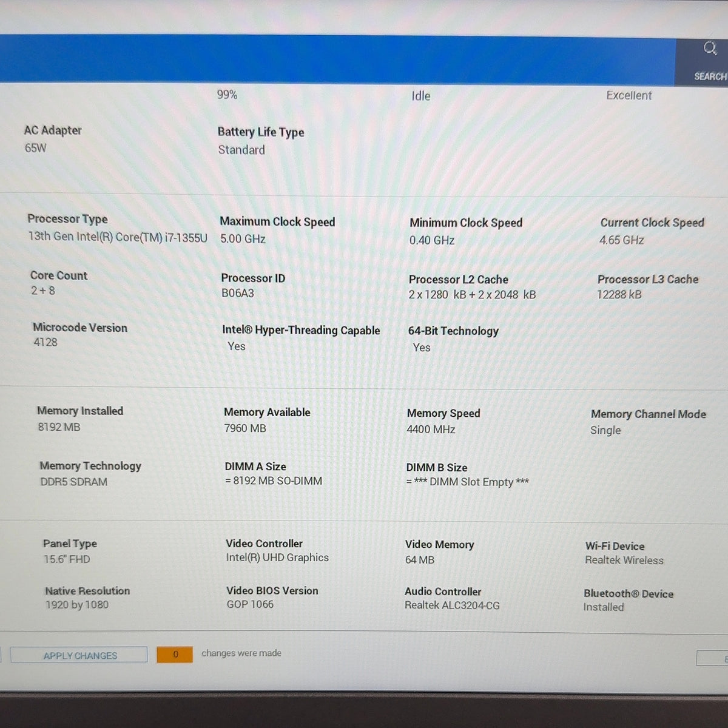Image resolution: width=728 pixels, height=728 pixels.
Task: Select the "Realtek ALC3204-CG" audio controller value
Action: [453, 605]
